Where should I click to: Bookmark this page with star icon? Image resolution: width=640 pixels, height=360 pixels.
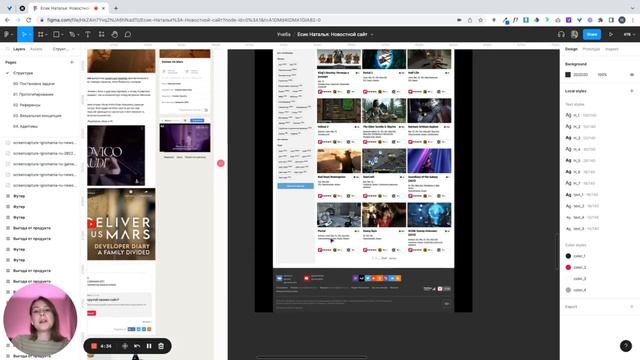point(480,20)
